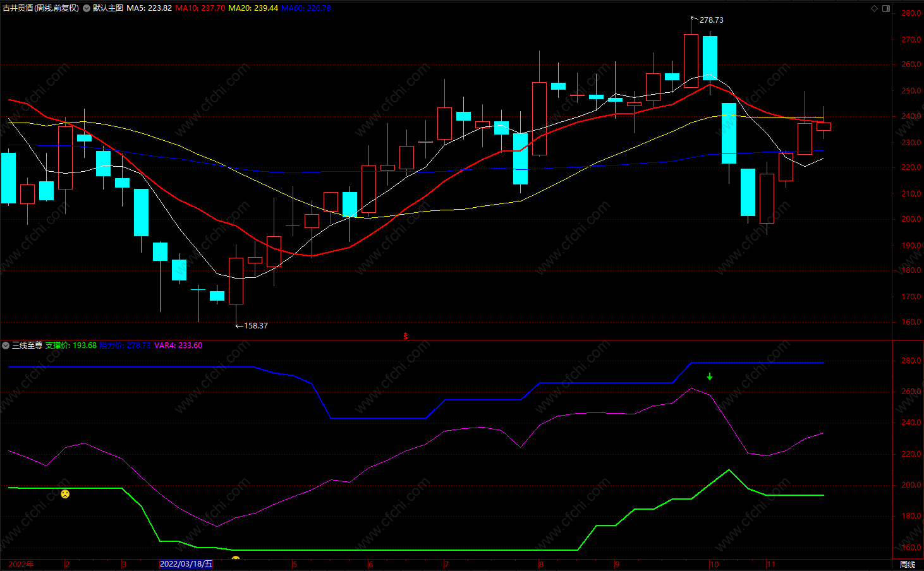Click the VAR4: 233.60 value
Image resolution: width=924 pixels, height=571 pixels.
click(x=178, y=346)
